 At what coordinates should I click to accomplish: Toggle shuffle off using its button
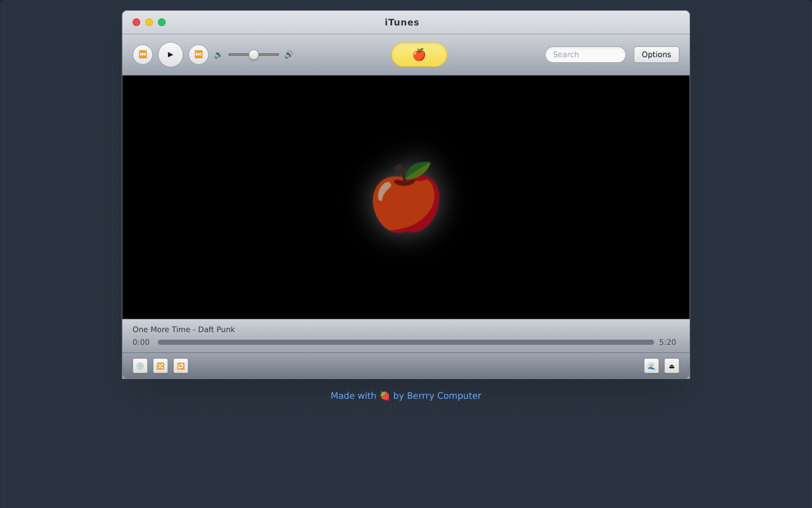(x=160, y=366)
